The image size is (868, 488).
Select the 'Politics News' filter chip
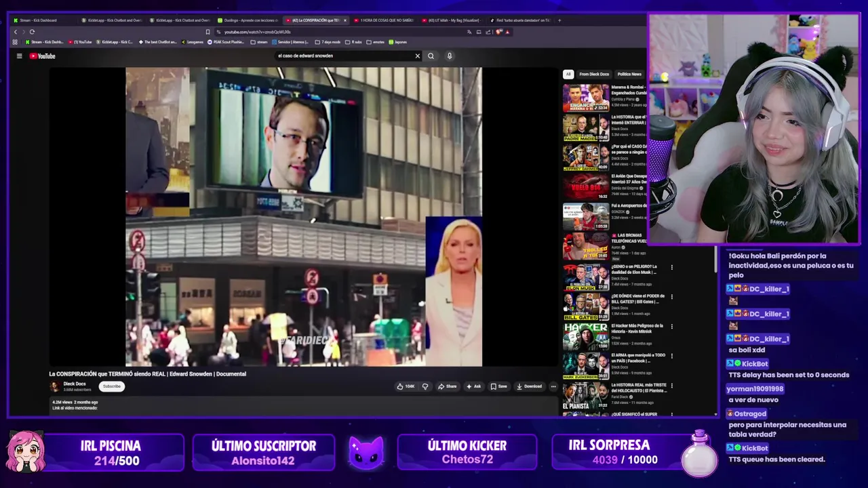[629, 74]
